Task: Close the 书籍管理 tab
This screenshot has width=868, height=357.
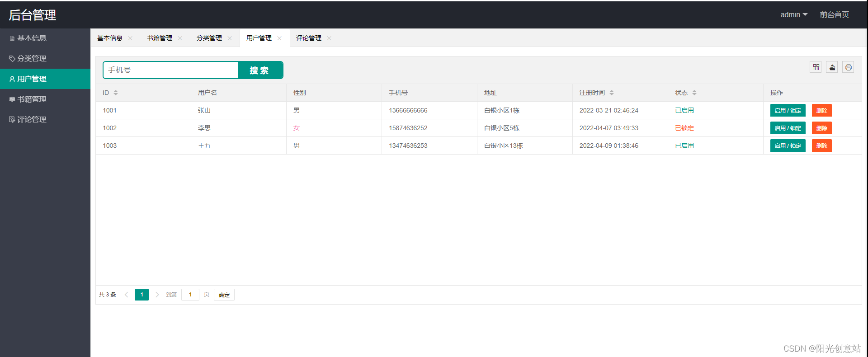Action: pyautogui.click(x=180, y=38)
